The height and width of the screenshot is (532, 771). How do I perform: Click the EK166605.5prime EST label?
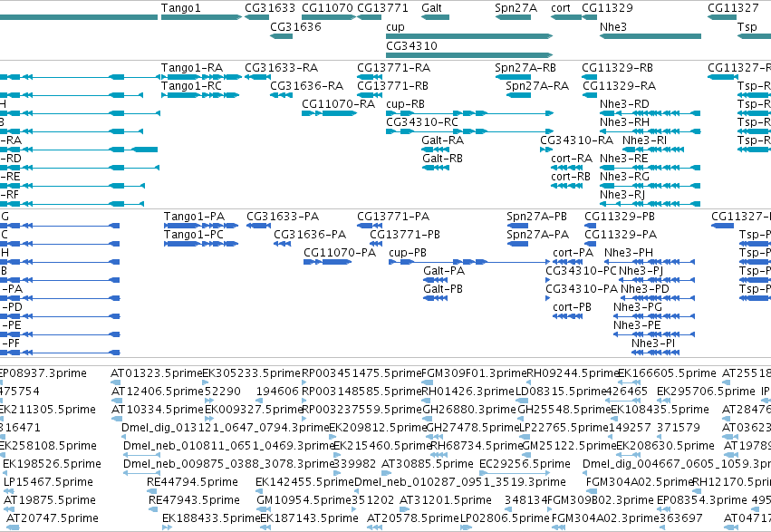tap(667, 373)
